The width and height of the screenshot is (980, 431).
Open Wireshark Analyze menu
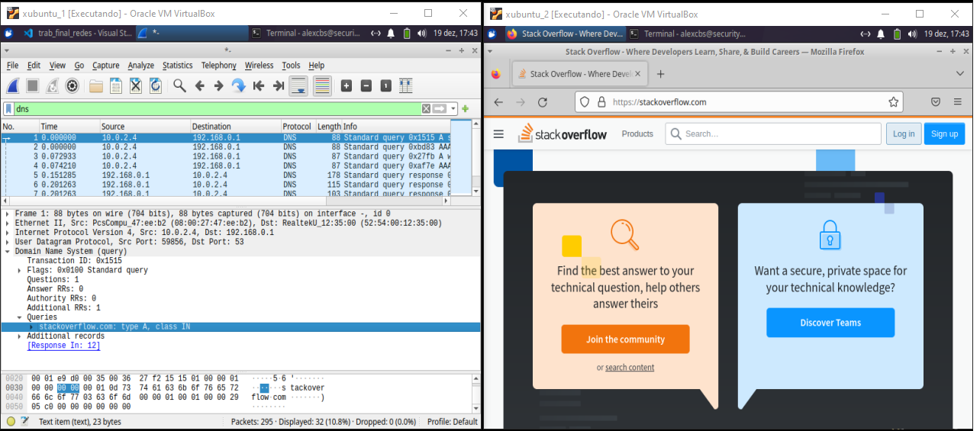pyautogui.click(x=141, y=66)
